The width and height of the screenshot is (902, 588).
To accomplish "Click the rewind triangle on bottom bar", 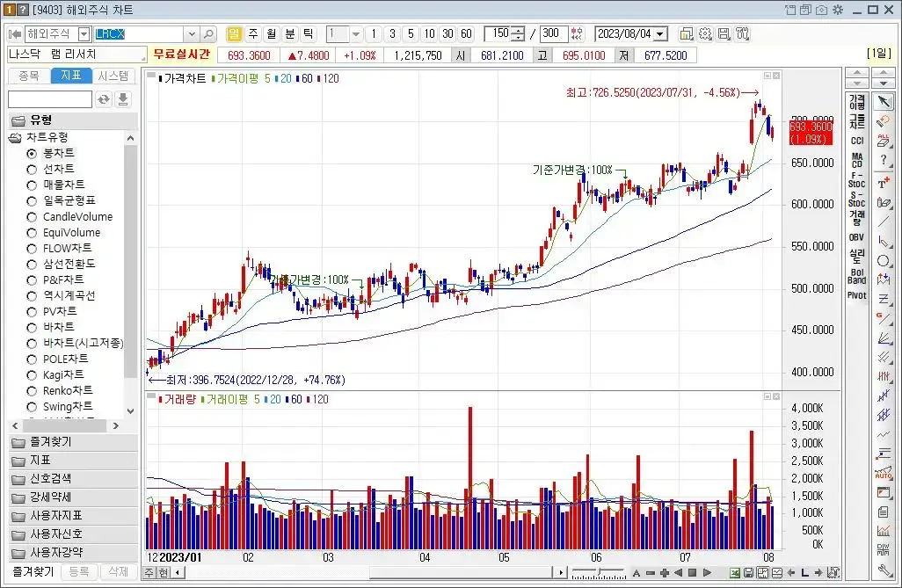I will [x=678, y=572].
